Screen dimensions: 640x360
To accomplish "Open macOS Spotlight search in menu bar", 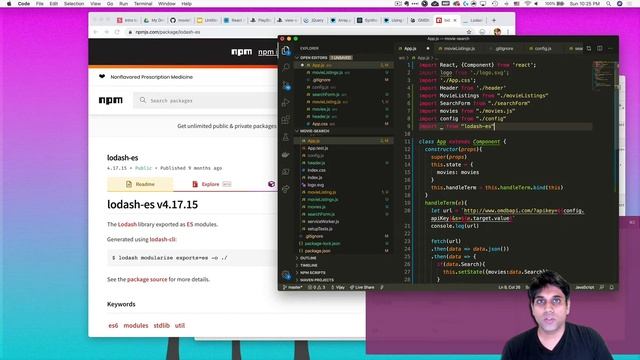I will 609,4.
